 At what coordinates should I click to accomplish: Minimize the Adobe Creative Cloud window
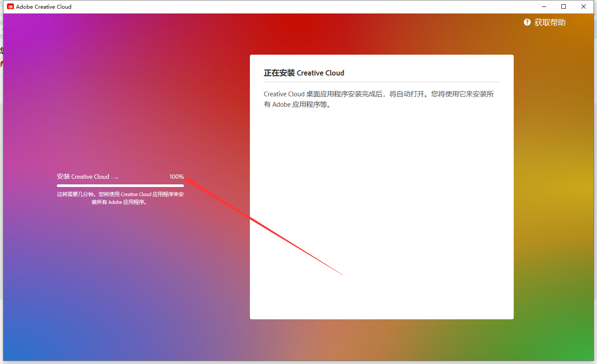pyautogui.click(x=544, y=7)
